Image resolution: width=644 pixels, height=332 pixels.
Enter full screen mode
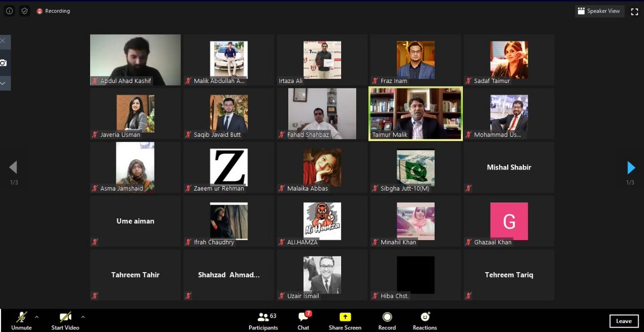(x=634, y=11)
